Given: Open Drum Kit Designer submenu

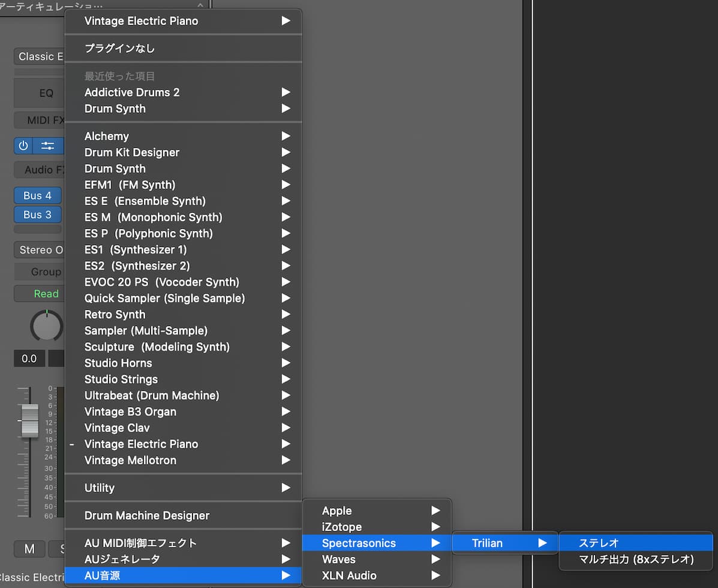Looking at the screenshot, I should pos(183,152).
